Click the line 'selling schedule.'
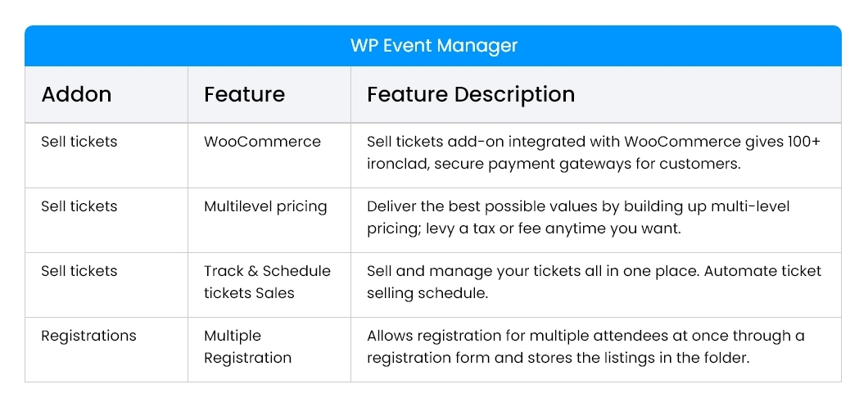This screenshot has height=407, width=868. pyautogui.click(x=427, y=292)
